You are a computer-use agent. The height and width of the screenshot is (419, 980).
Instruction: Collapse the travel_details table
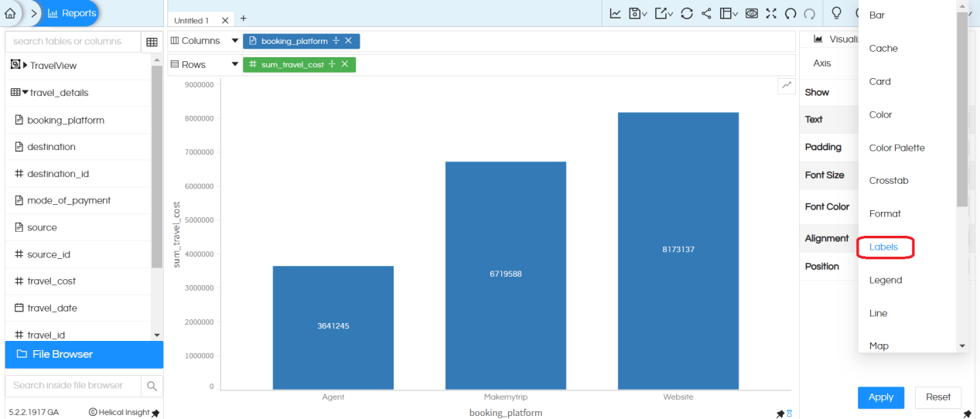pos(25,93)
